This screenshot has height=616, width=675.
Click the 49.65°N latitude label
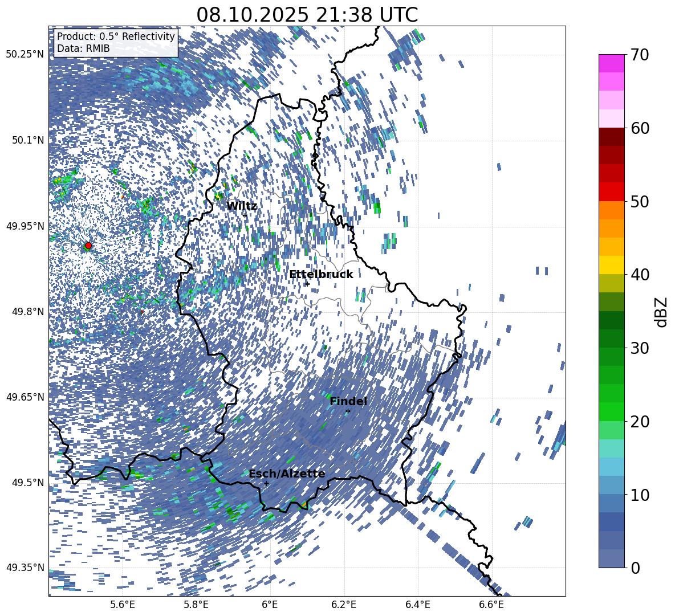click(x=25, y=397)
